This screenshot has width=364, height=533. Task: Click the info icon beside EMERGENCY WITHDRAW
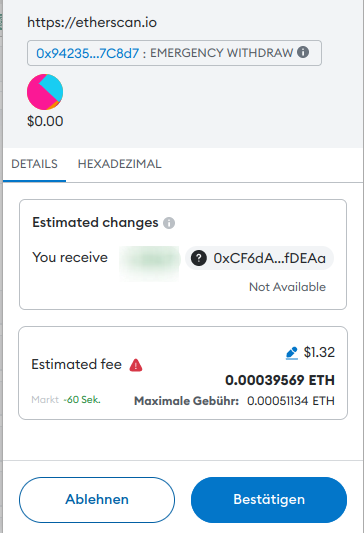pos(303,52)
